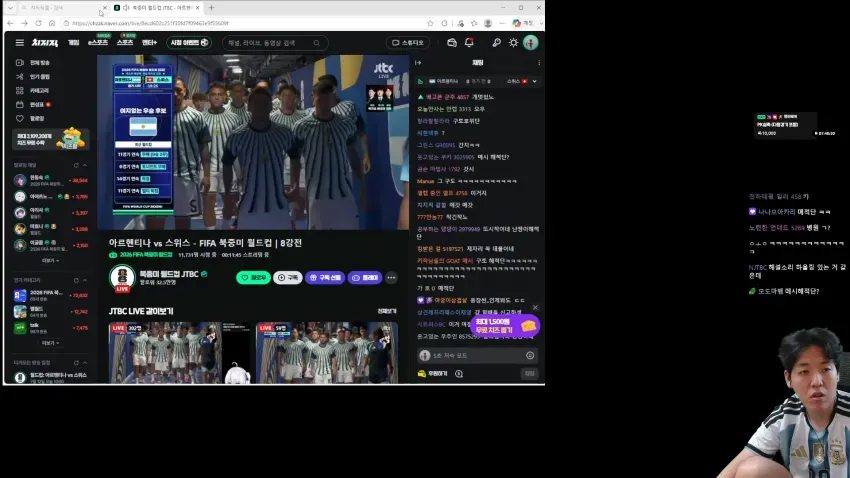Open the notification bell

click(x=469, y=43)
